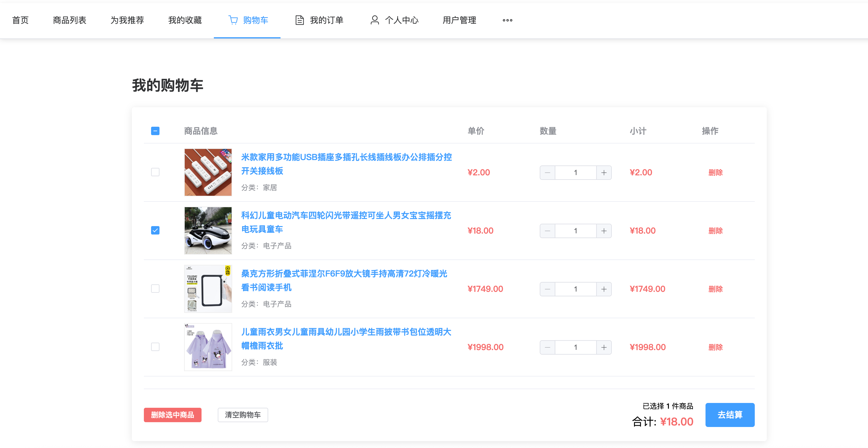Select the 儿童雨衣 product checkbox
Viewport: 868px width, 448px height.
(x=155, y=347)
